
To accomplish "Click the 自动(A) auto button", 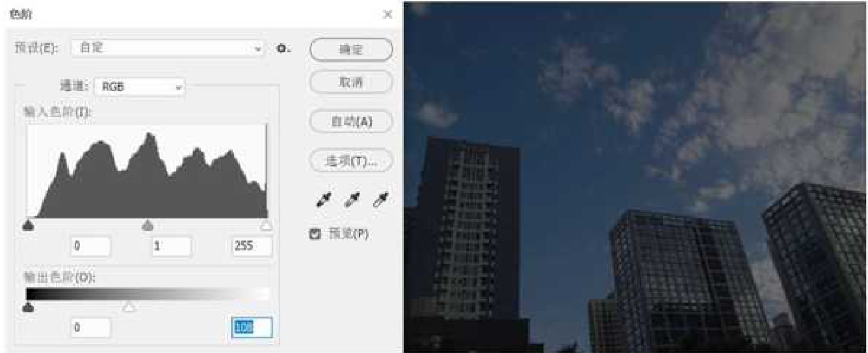I will [351, 122].
